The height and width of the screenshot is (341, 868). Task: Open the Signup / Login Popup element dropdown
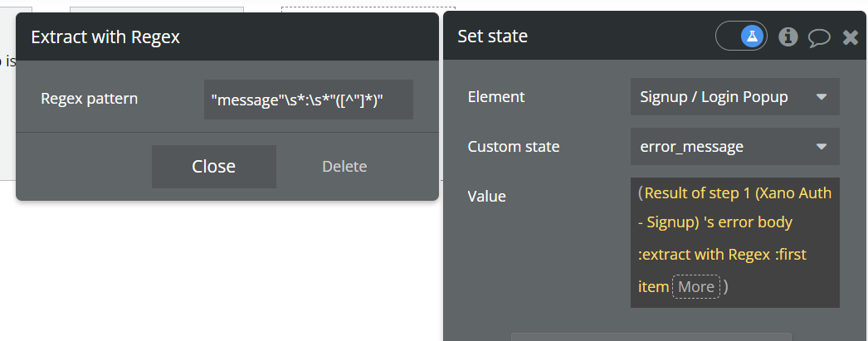click(x=734, y=97)
